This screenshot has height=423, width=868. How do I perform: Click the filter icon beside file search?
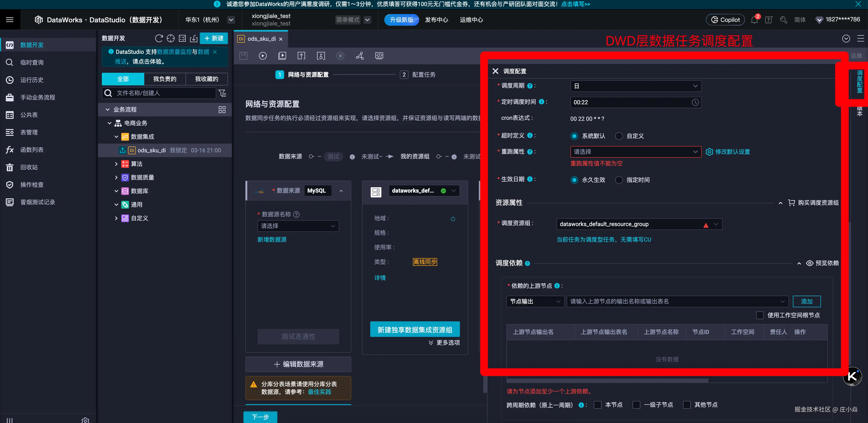click(x=222, y=93)
